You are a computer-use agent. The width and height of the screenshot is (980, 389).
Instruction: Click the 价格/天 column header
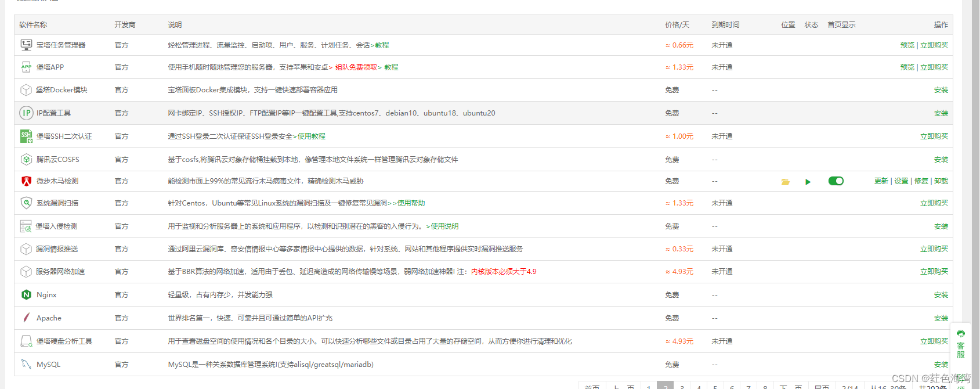click(x=677, y=25)
